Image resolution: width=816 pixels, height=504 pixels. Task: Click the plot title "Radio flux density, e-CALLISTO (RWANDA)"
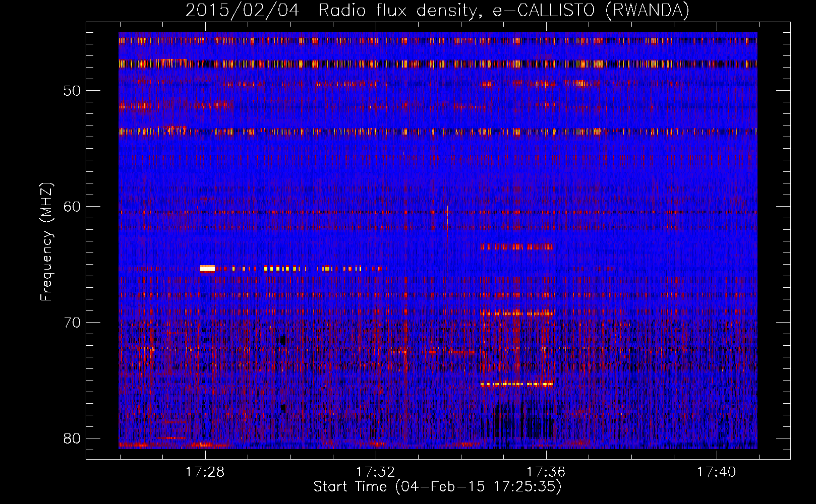coord(504,10)
